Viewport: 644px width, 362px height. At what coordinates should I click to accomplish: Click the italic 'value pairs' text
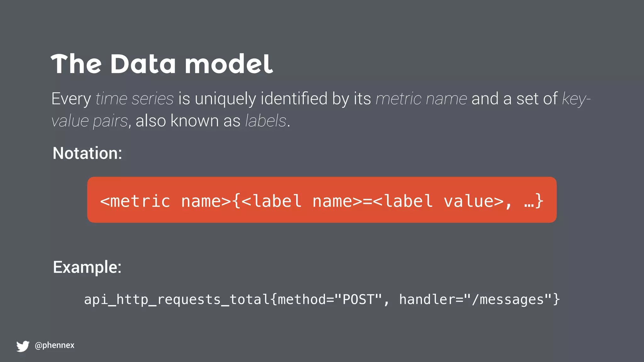pos(90,121)
